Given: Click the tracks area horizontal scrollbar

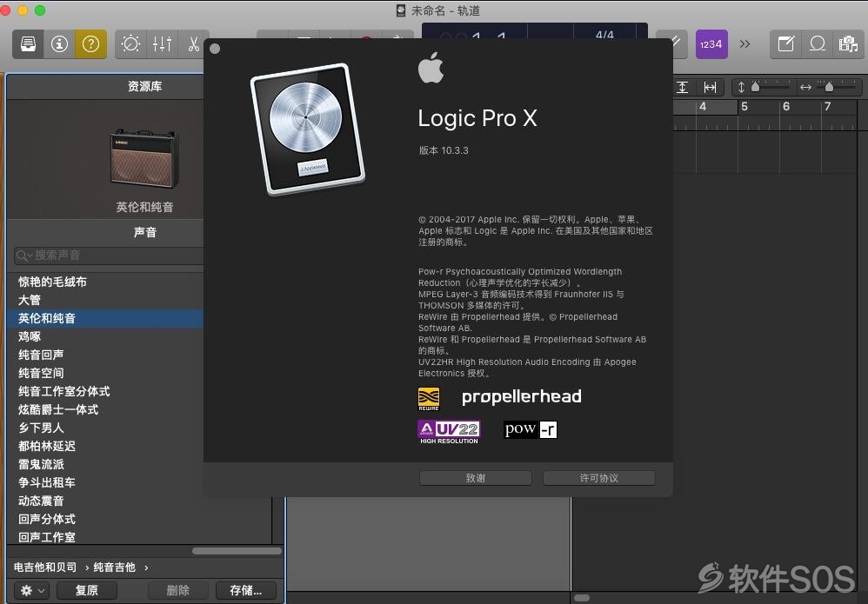Looking at the screenshot, I should click(x=582, y=598).
